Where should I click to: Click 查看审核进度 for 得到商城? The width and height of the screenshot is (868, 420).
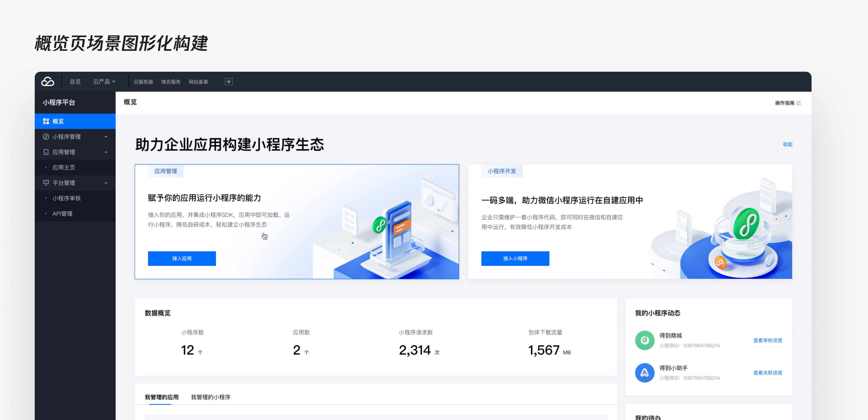point(768,340)
